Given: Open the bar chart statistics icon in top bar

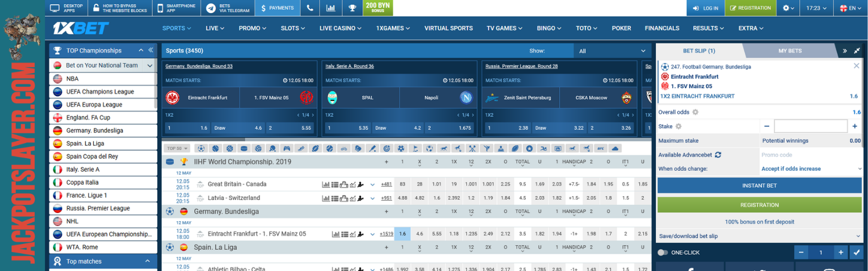Looking at the screenshot, I should point(330,8).
